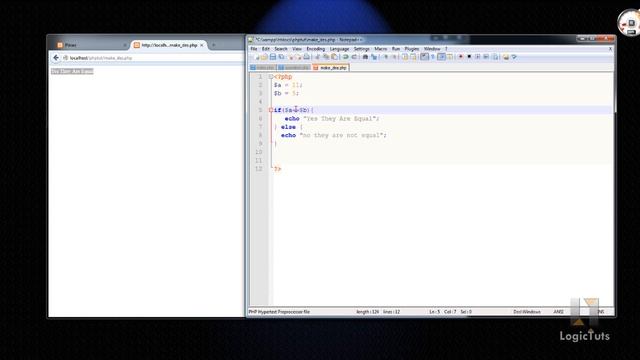Click the Save Recorded Macro icon
Screen dimensions: 640x360
[x=496, y=57]
